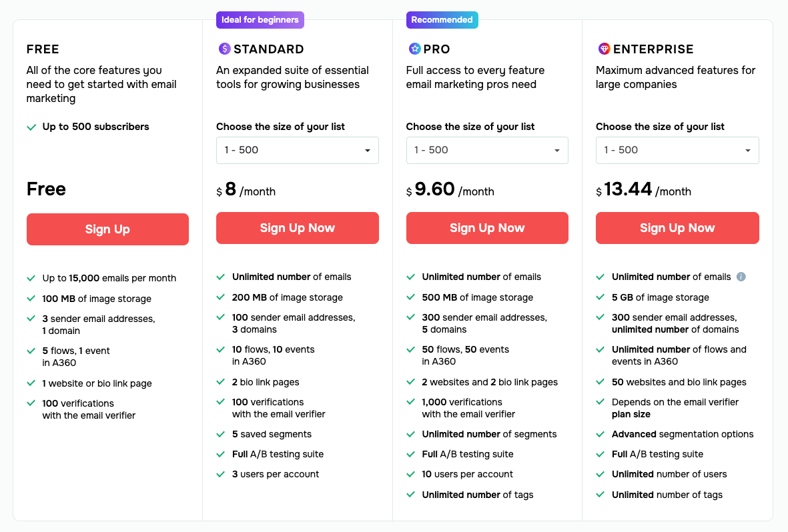Viewport: 788px width, 532px height.
Task: Click the Ideal for beginners badge
Action: [x=260, y=20]
